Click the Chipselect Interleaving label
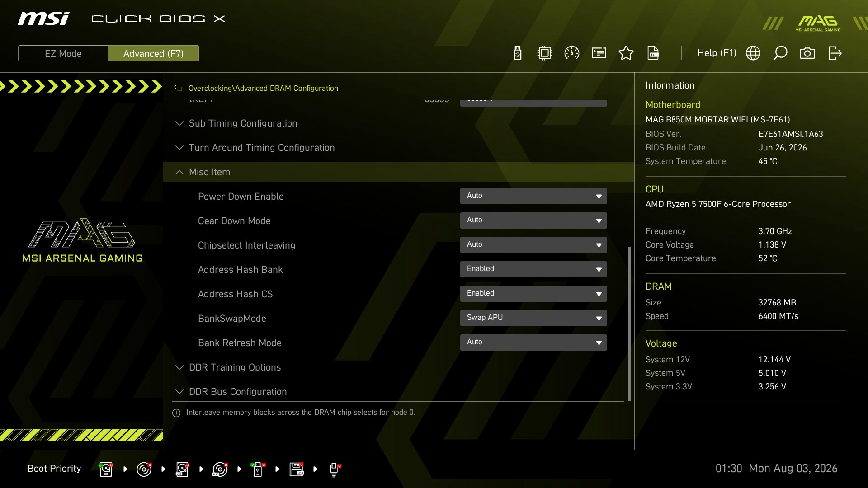This screenshot has height=488, width=868. click(246, 245)
